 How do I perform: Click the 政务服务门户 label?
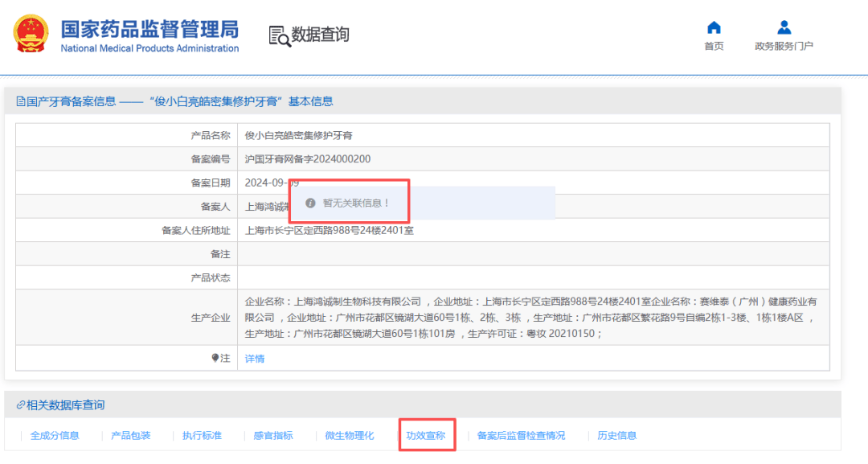click(x=784, y=46)
